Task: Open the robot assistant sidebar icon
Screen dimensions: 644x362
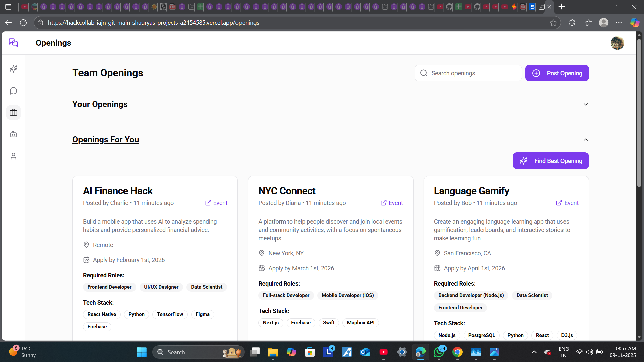Action: click(x=13, y=134)
